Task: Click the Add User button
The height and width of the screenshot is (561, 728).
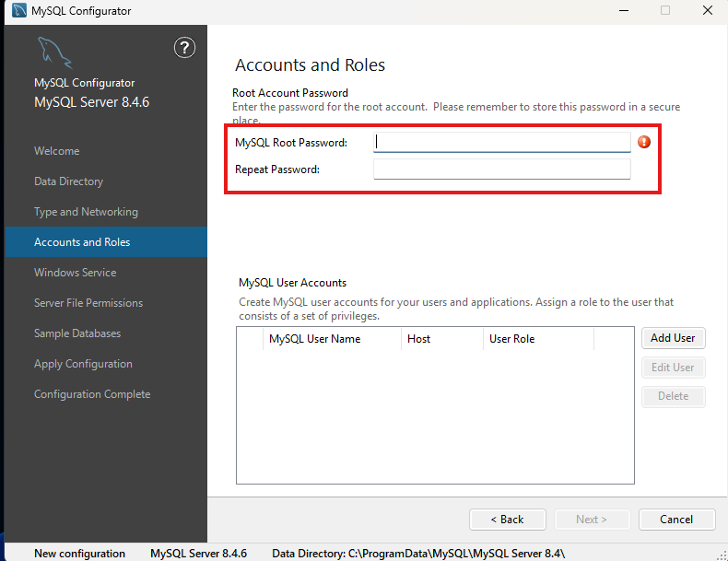Action: tap(674, 338)
